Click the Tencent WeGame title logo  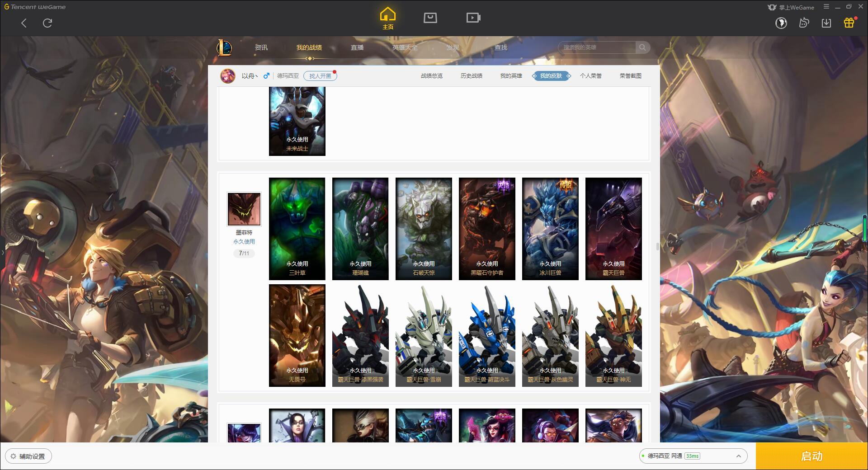click(x=35, y=7)
